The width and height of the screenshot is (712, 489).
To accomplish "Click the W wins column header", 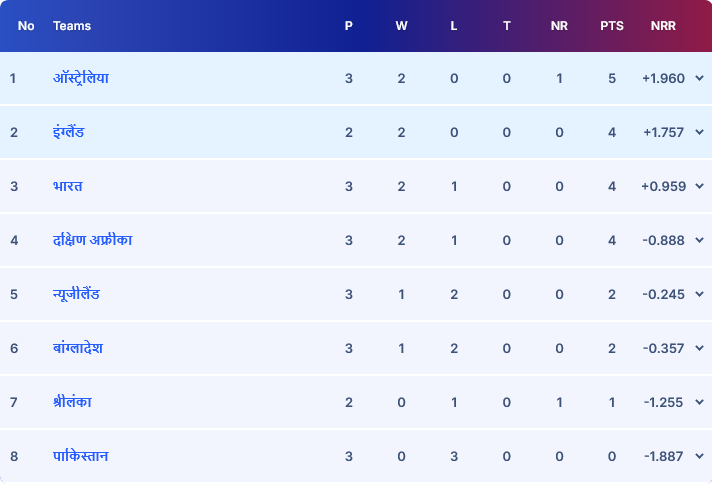I will [401, 26].
